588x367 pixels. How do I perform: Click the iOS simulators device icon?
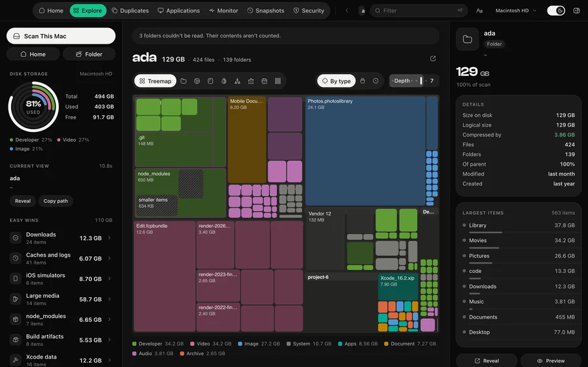16,279
